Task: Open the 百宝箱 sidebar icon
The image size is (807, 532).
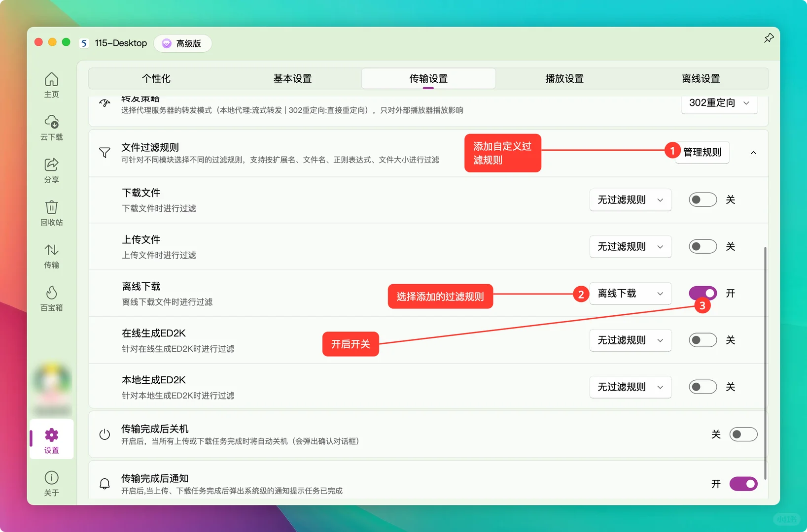Action: pos(51,298)
